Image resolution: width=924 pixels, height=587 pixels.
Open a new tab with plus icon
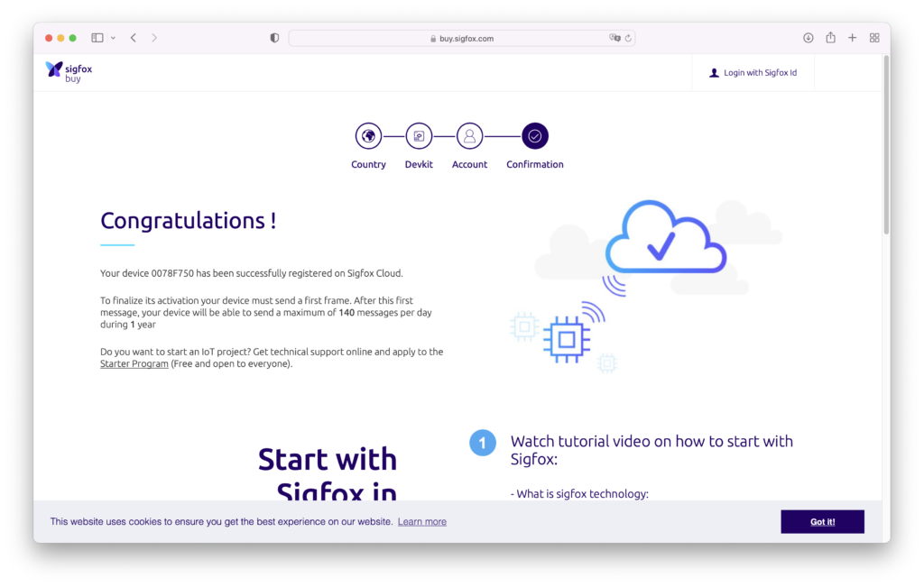(x=853, y=38)
